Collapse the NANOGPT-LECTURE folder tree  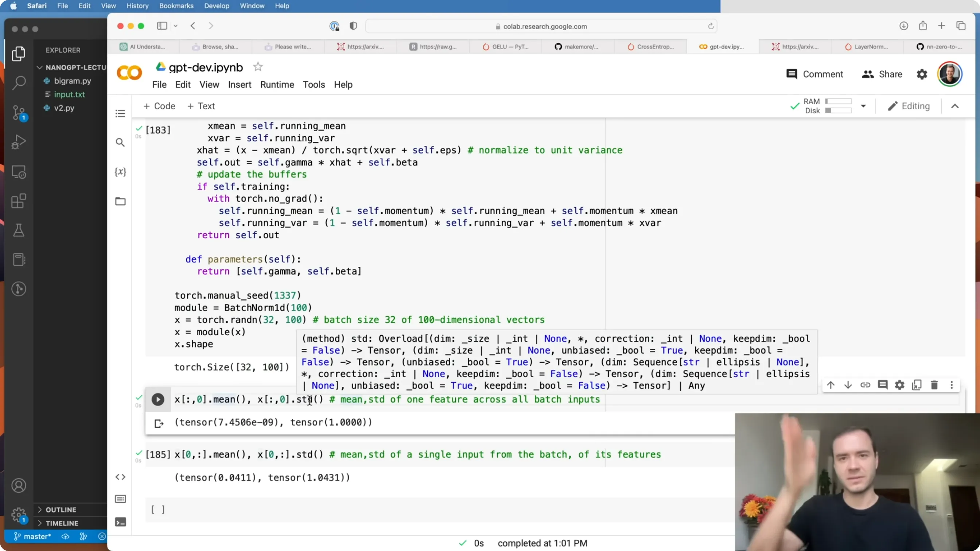(39, 67)
